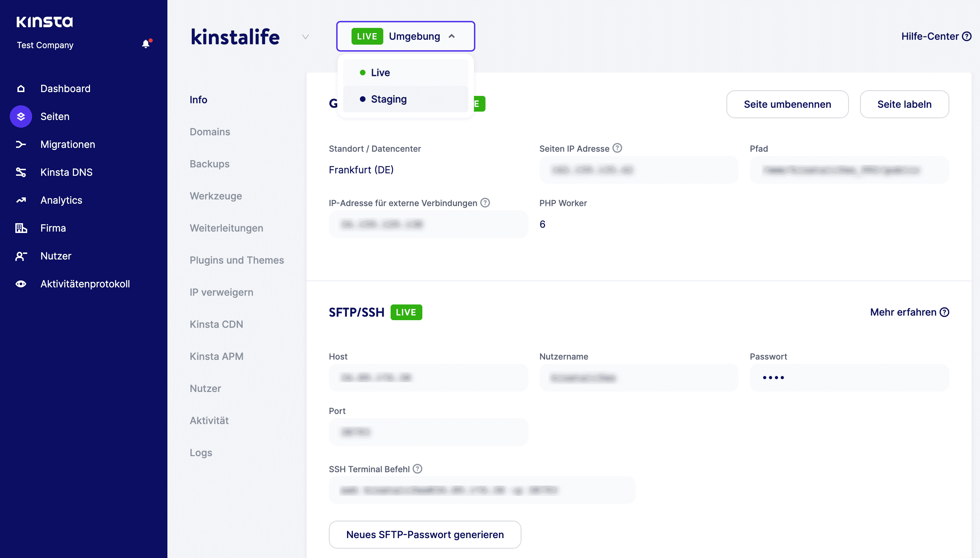This screenshot has height=558, width=980.
Task: Click the Kinsta DNS sidebar icon
Action: tap(21, 172)
